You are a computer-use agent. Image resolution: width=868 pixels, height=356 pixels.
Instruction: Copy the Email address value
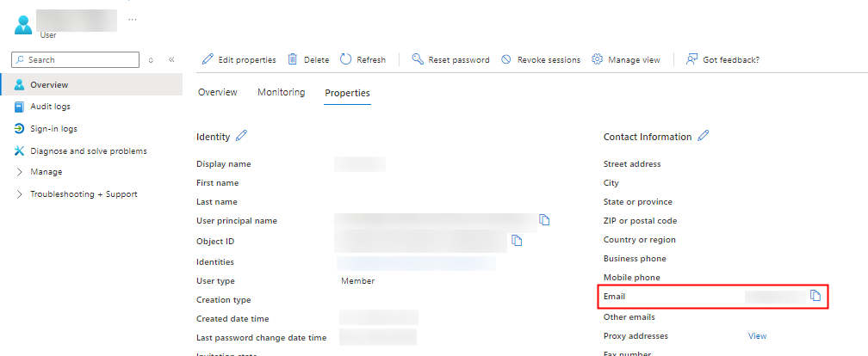[x=815, y=296]
